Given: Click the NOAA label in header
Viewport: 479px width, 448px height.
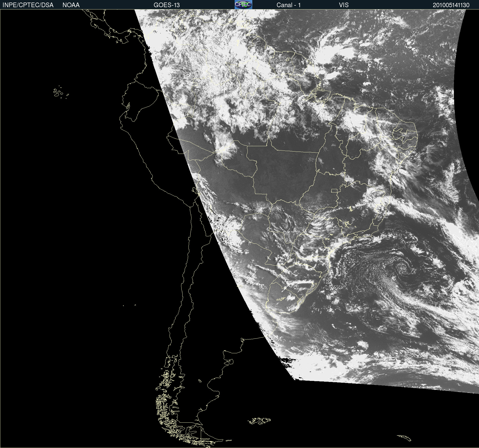Looking at the screenshot, I should click(x=71, y=5).
